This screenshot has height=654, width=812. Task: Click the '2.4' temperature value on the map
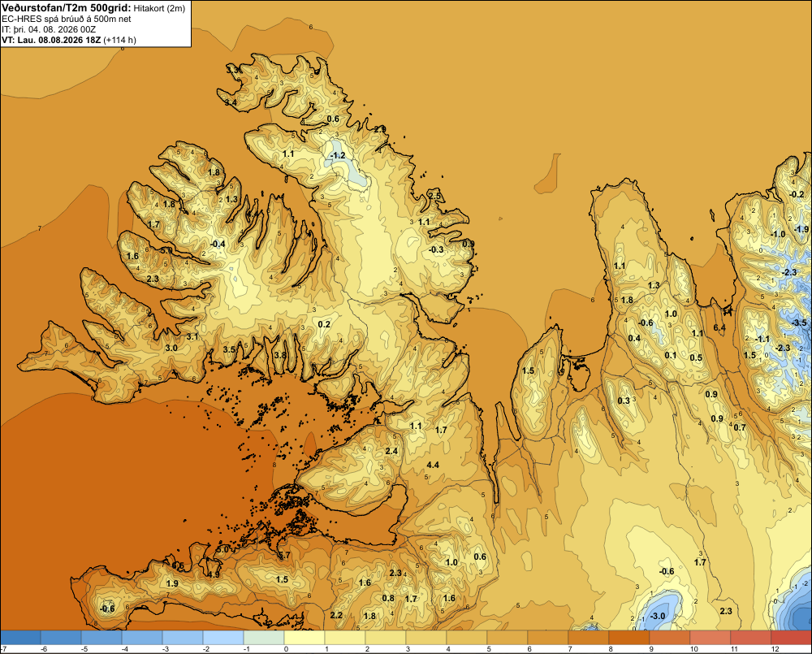392,451
